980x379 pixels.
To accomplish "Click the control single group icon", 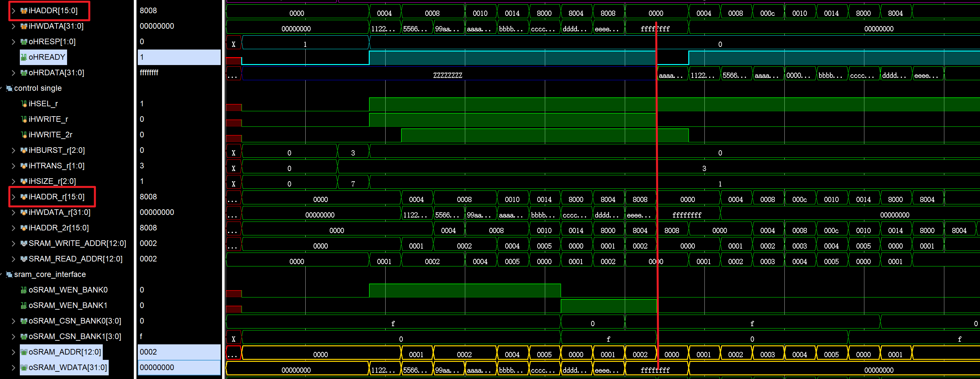I will tap(9, 88).
